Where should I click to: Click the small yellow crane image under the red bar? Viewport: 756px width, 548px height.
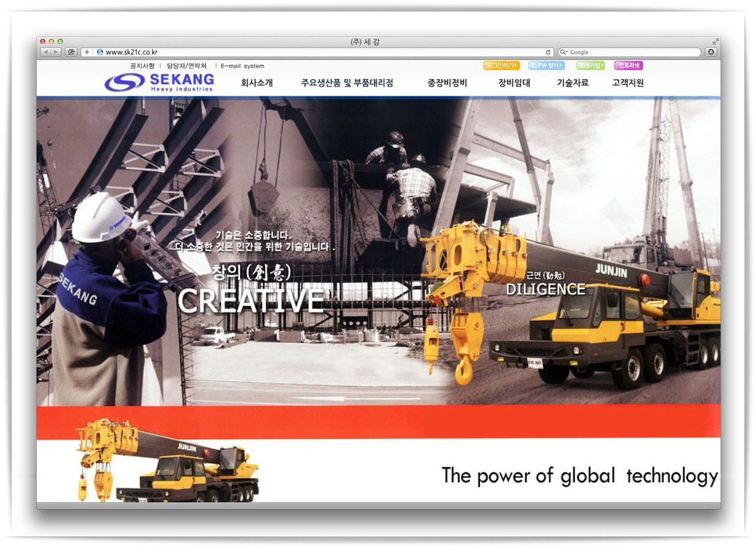pos(168,460)
